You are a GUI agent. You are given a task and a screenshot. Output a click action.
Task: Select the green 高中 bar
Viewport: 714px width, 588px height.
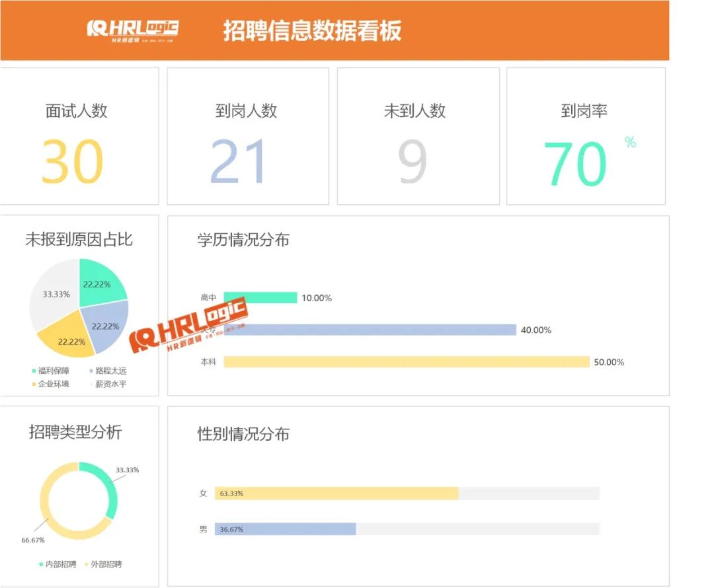click(260, 298)
